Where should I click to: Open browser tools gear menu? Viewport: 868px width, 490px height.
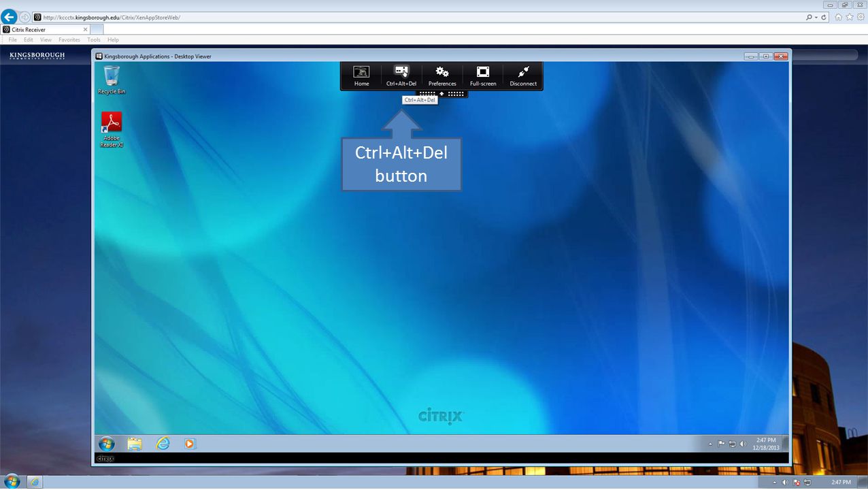pyautogui.click(x=860, y=17)
